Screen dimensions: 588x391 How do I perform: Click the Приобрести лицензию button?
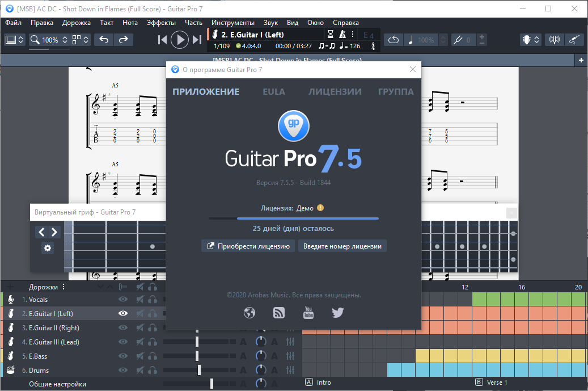click(248, 246)
